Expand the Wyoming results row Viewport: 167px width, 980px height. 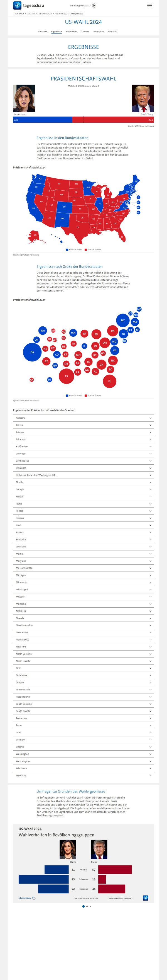83,775
